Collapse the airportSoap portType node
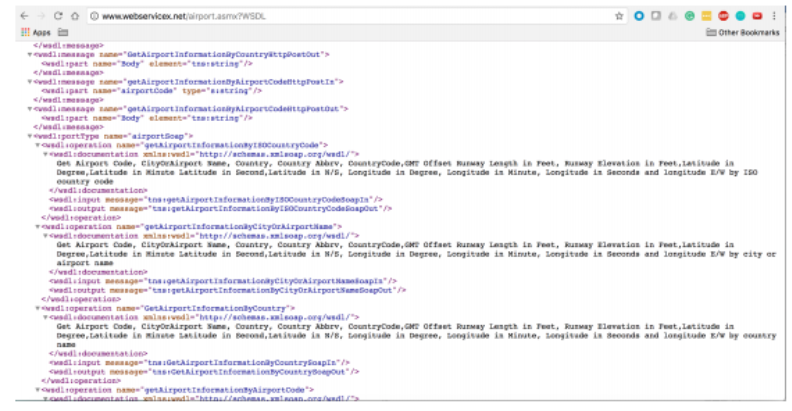The width and height of the screenshot is (792, 411). click(30, 136)
